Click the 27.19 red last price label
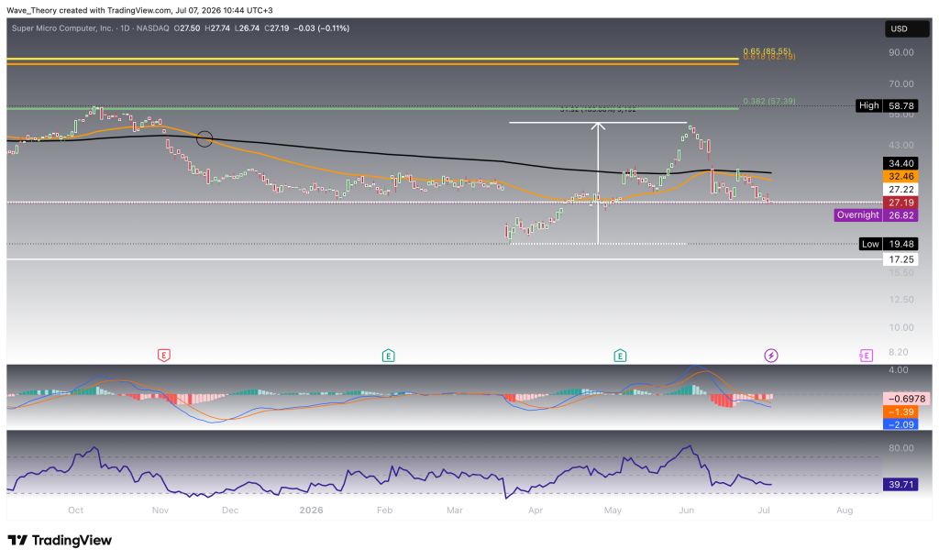 coord(900,203)
